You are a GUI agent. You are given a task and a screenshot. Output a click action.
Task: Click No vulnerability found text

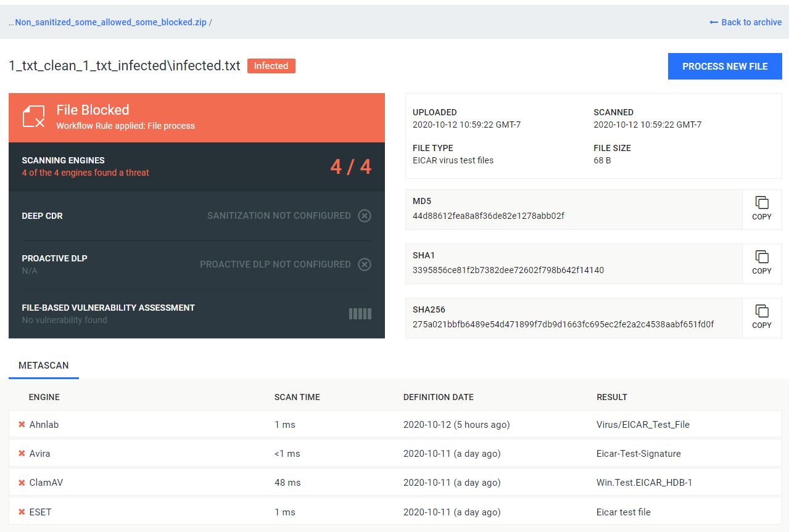click(x=65, y=320)
